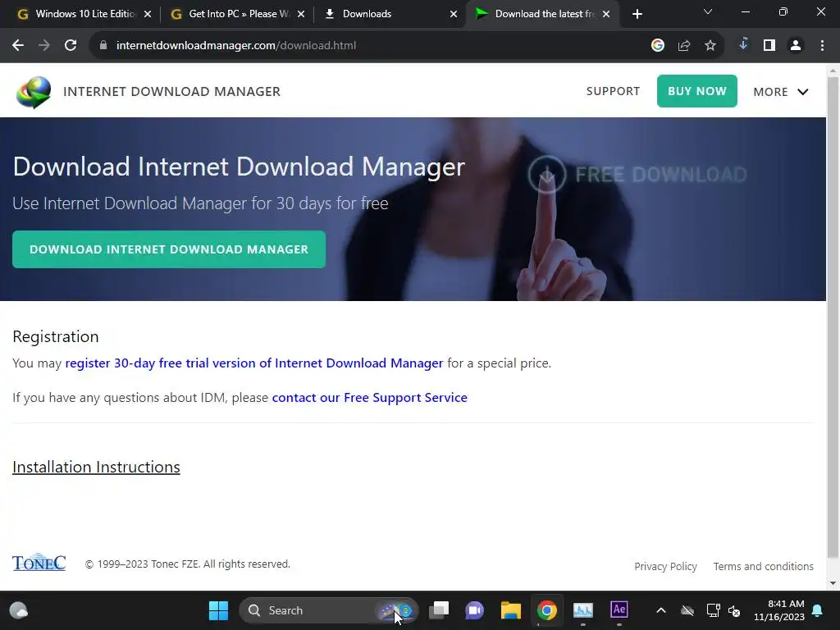Close the Get Into PC tab
Image resolution: width=840 pixels, height=630 pixels.
tap(301, 14)
